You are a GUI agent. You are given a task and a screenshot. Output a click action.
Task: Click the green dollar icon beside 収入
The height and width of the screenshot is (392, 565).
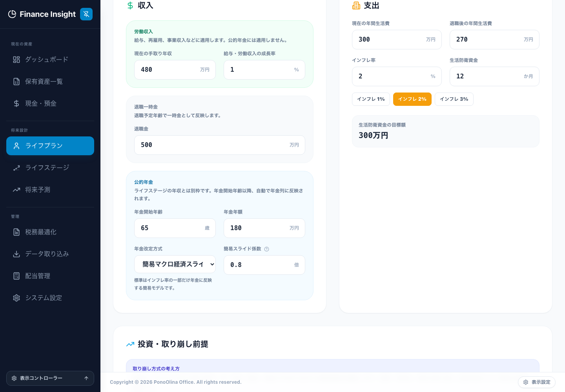[130, 5]
